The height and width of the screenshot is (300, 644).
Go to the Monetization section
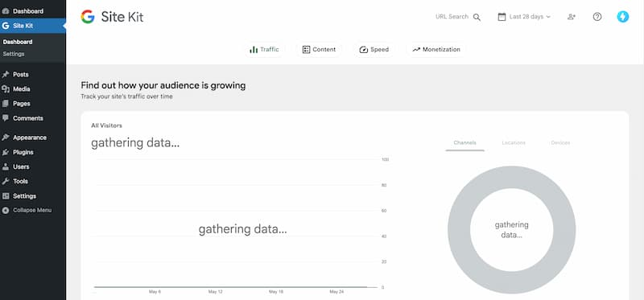point(436,50)
